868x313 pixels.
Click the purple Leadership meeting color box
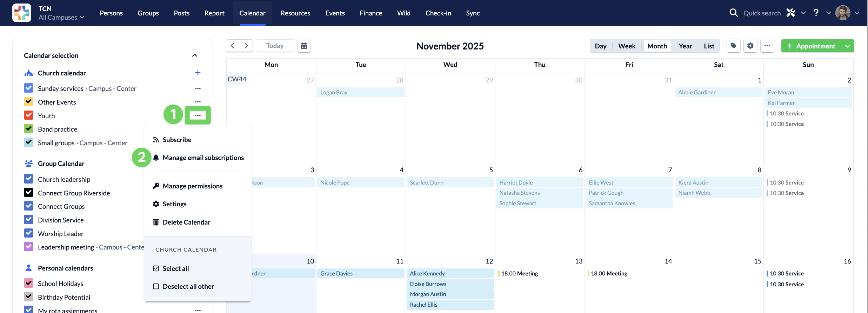click(29, 247)
